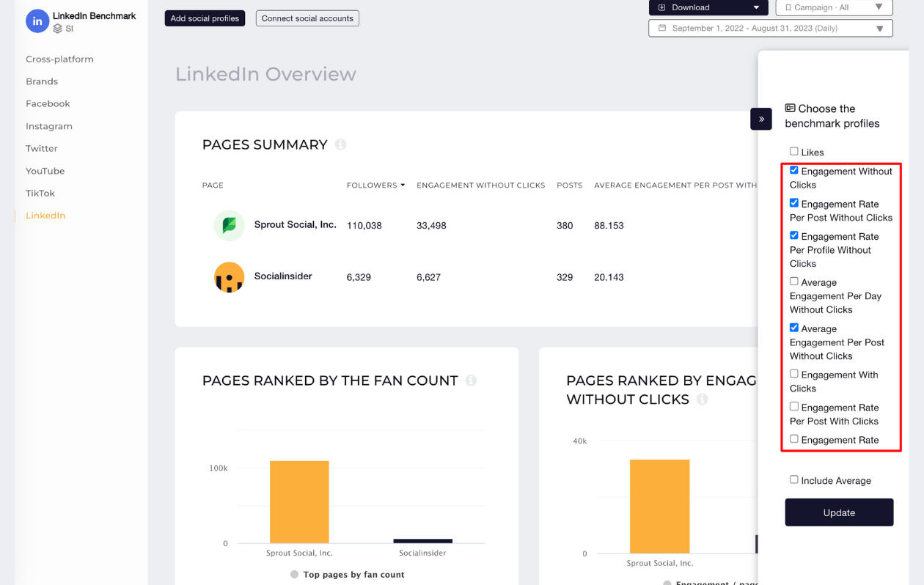The image size is (924, 585).
Task: Click the 33,498 engagement value
Action: 431,226
